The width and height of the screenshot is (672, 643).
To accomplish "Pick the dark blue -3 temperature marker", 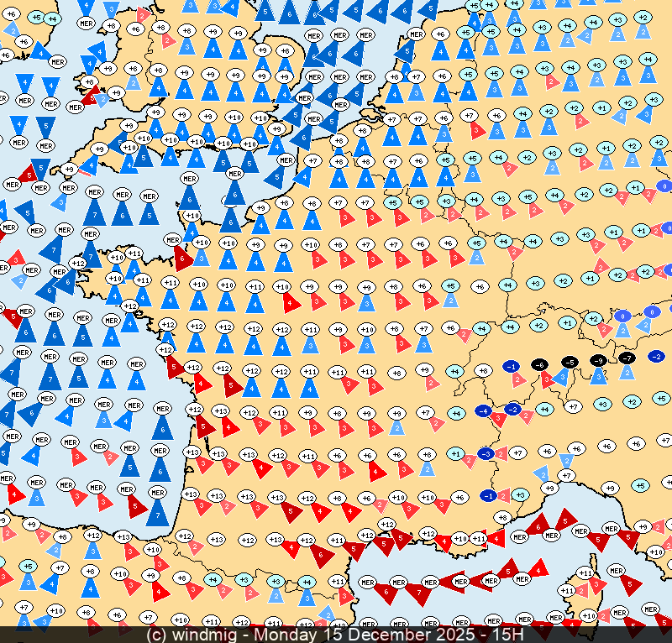I will [x=486, y=454].
